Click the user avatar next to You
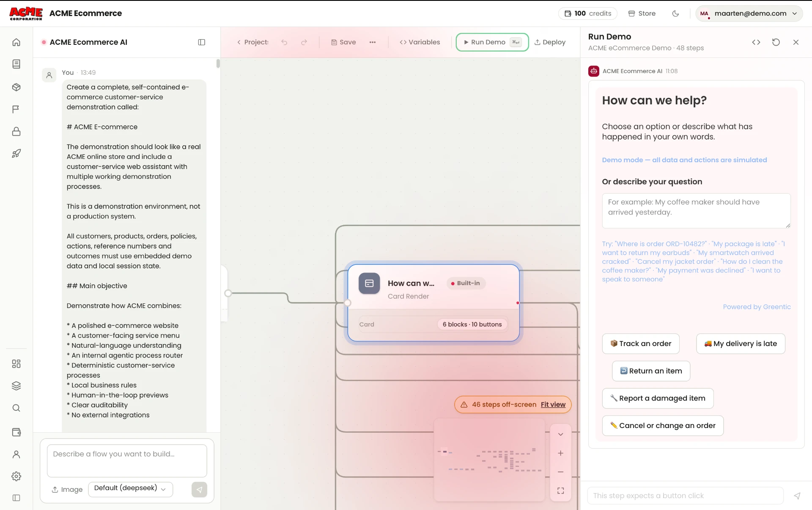 click(x=49, y=75)
